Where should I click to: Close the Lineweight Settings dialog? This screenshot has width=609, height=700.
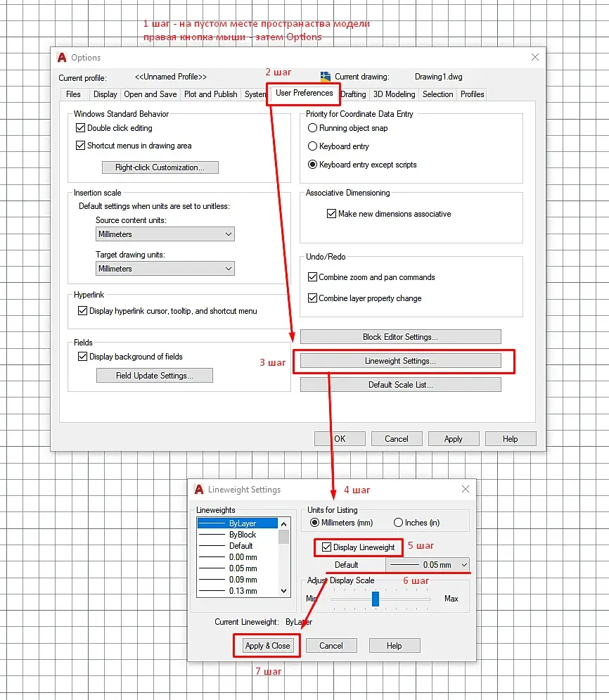(x=466, y=489)
